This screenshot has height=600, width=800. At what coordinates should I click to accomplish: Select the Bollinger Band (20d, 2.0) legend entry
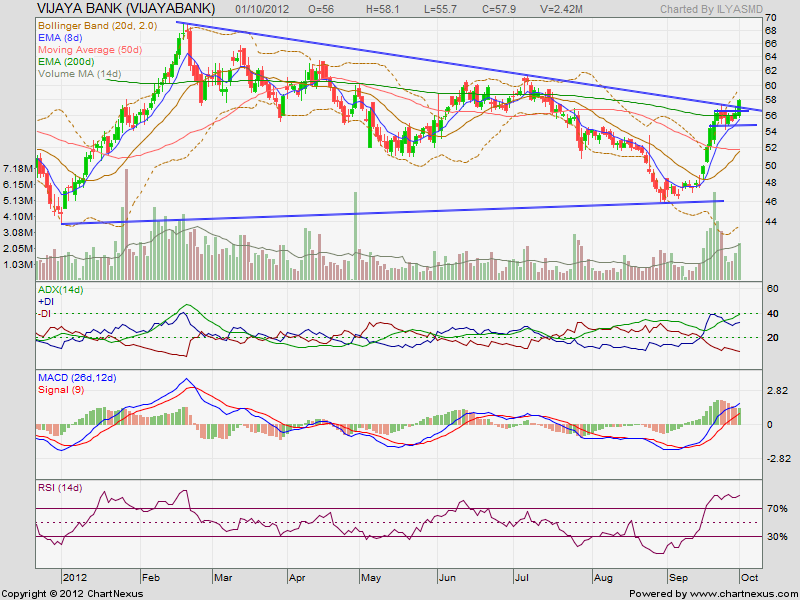pyautogui.click(x=97, y=26)
